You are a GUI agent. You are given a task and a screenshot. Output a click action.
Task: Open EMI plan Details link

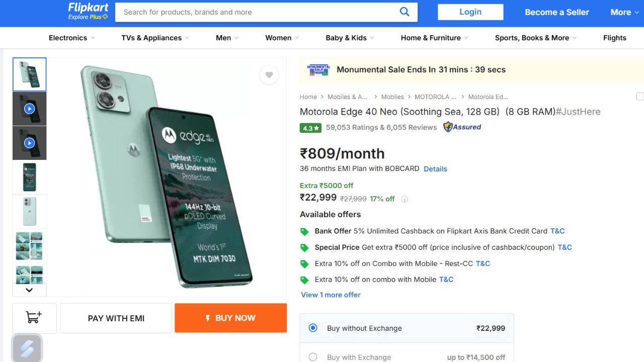pos(435,169)
